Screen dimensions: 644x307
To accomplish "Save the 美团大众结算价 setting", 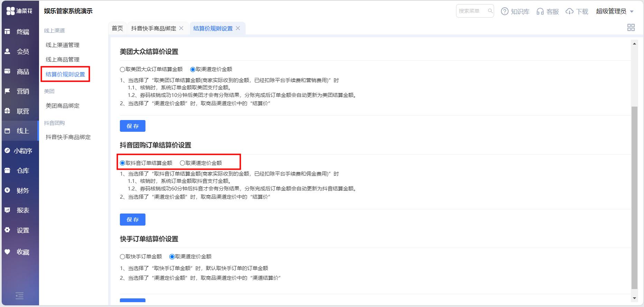I will 133,126.
